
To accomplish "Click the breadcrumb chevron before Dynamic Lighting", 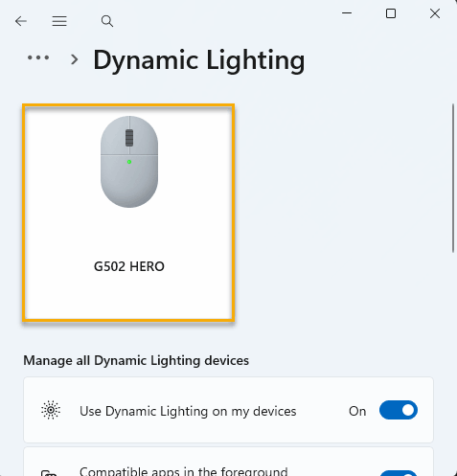I will (75, 59).
